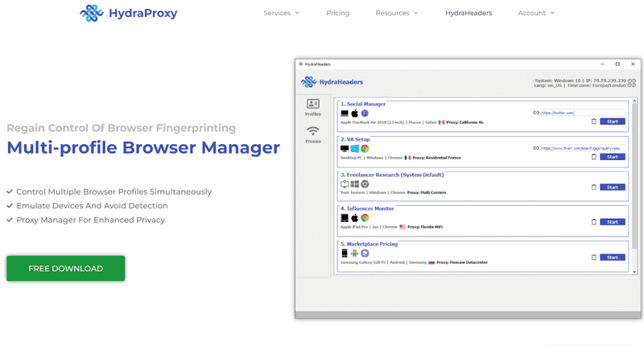The width and height of the screenshot is (644, 346).
Task: Expand the Resources dropdown menu
Action: [x=397, y=13]
